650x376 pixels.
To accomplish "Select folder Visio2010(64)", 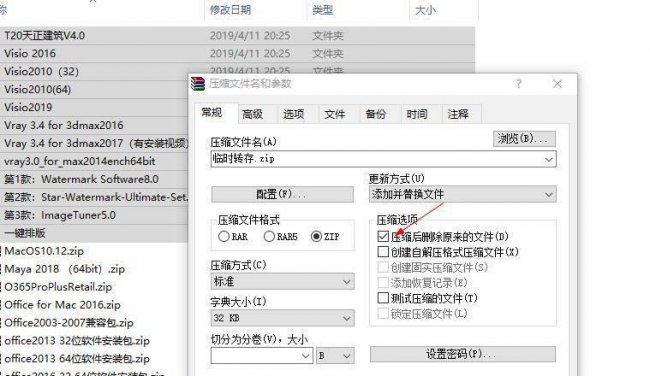I will click(x=38, y=90).
